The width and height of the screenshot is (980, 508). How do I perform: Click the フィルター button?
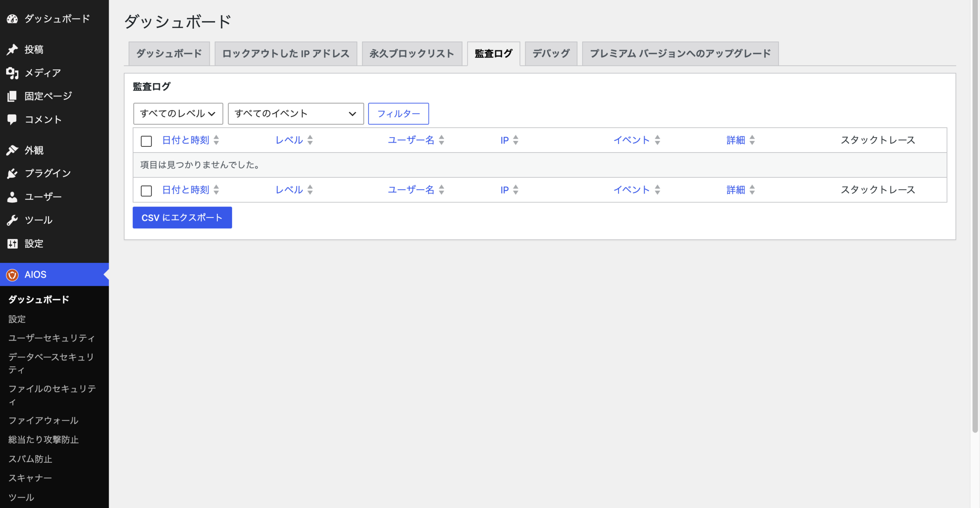pyautogui.click(x=399, y=114)
